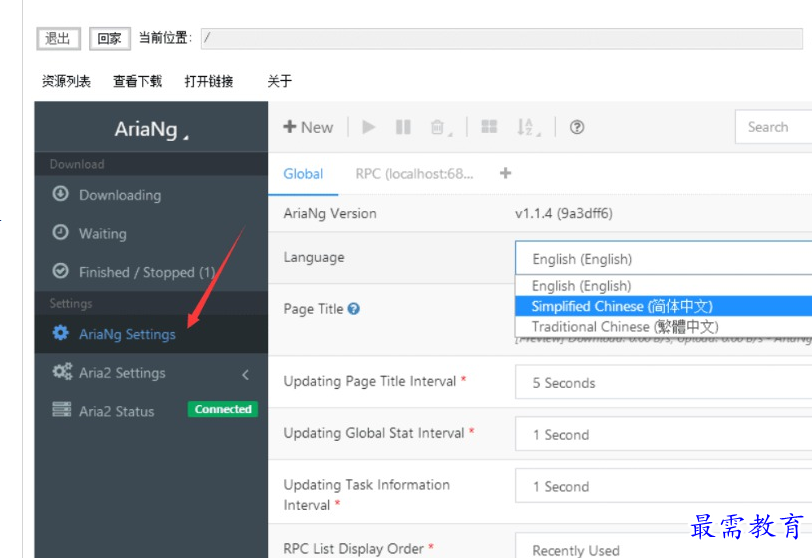The image size is (812, 558).
Task: Open Aria2 Settings in sidebar
Action: point(151,373)
